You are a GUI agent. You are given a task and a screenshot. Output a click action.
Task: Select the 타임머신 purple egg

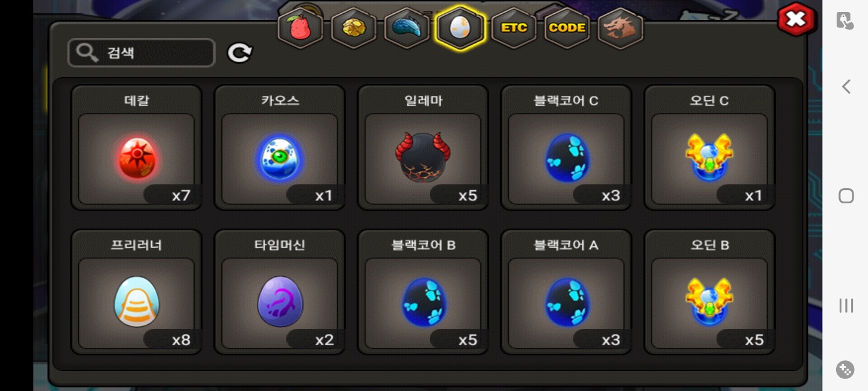[x=280, y=292]
